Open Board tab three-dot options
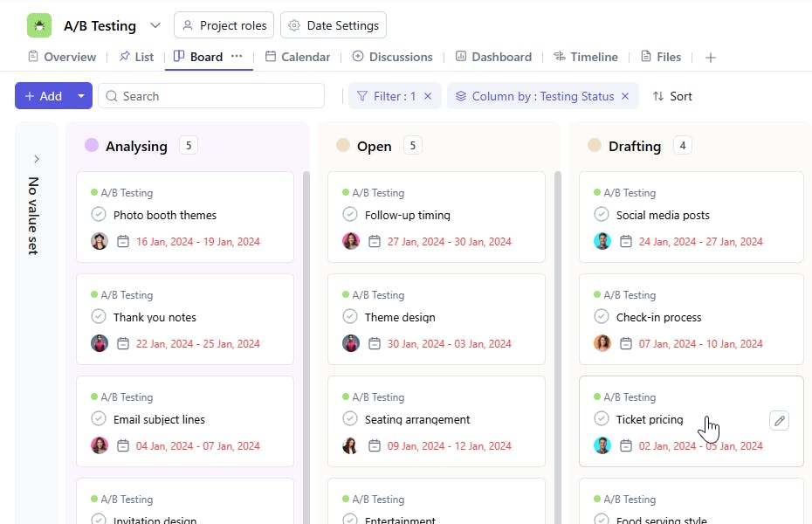812x524 pixels. pos(237,57)
